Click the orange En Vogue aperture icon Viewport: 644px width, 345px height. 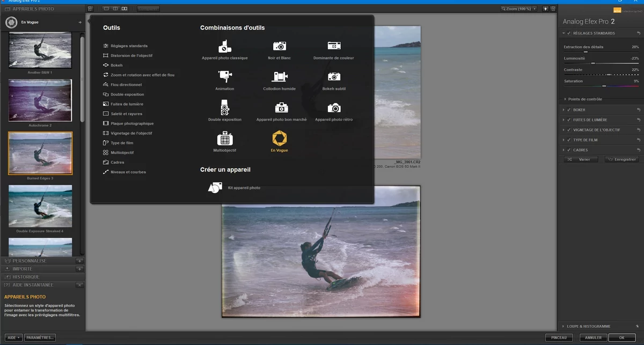point(279,138)
